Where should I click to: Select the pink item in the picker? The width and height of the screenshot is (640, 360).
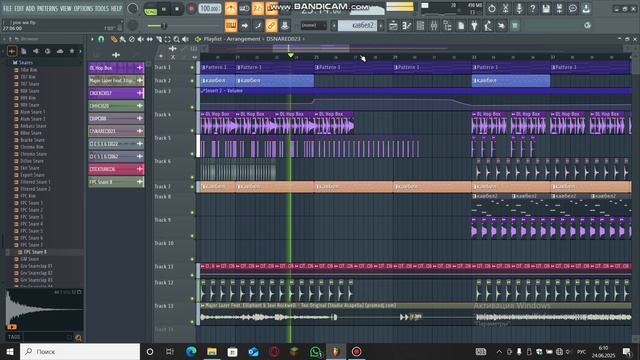click(x=116, y=169)
